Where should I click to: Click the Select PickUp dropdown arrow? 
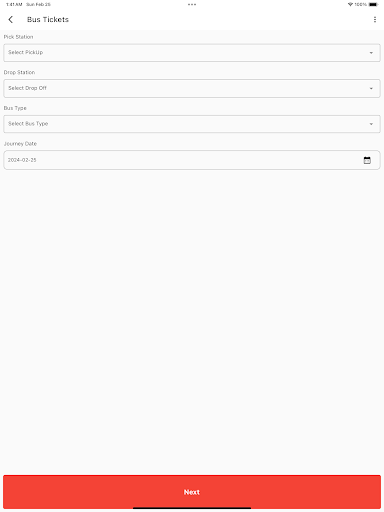[371, 53]
